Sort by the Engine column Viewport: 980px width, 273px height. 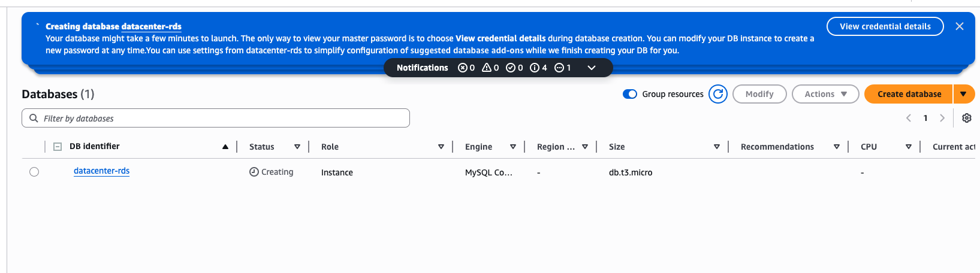pos(512,147)
